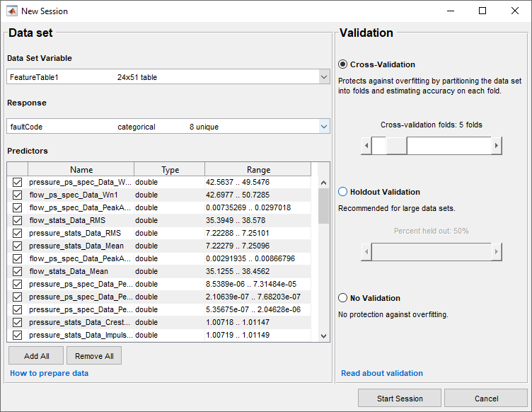The image size is (532, 412).
Task: Click left arrow of cross-validation folds slider
Action: coord(366,146)
